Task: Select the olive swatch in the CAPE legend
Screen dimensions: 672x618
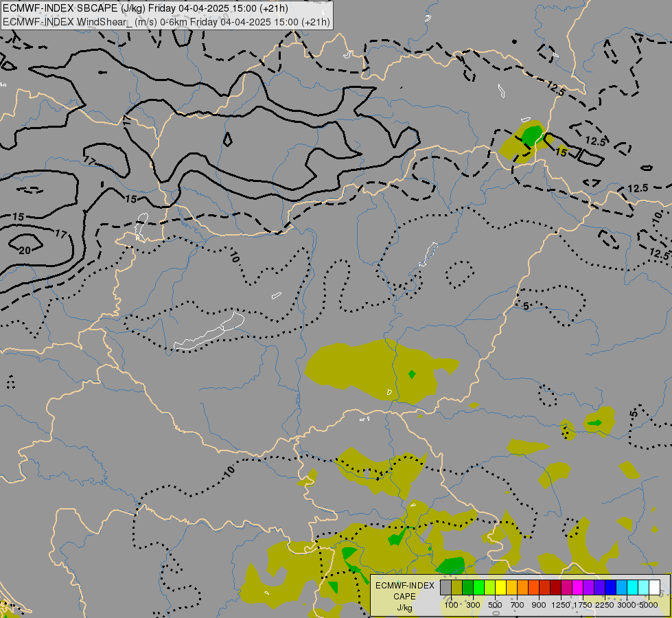Action: click(x=456, y=588)
